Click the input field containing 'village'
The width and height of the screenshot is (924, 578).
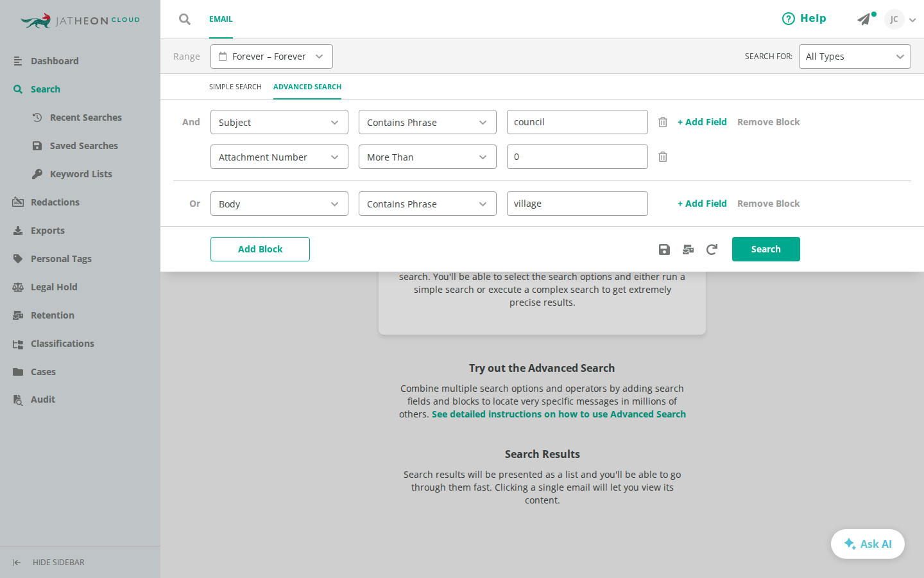point(577,204)
